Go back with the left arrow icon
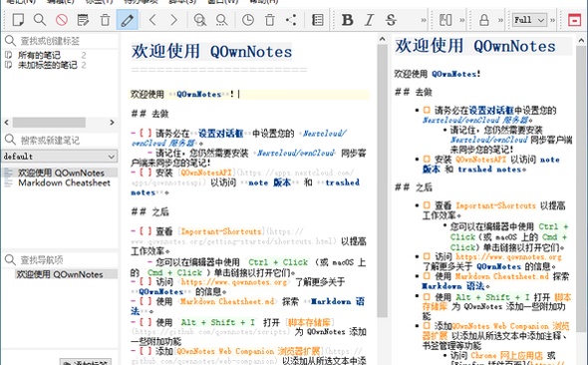The width and height of the screenshot is (588, 365). [x=152, y=20]
